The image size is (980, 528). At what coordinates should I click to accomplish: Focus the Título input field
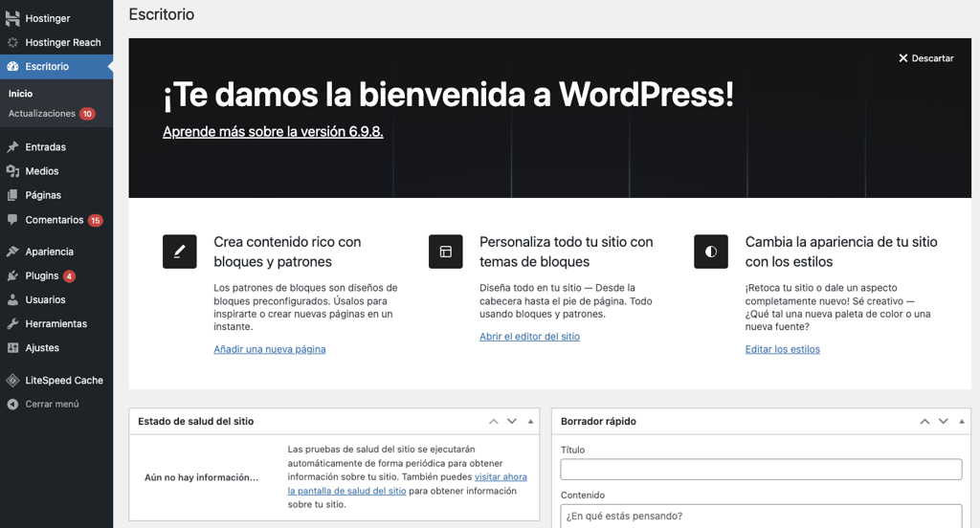coord(761,470)
